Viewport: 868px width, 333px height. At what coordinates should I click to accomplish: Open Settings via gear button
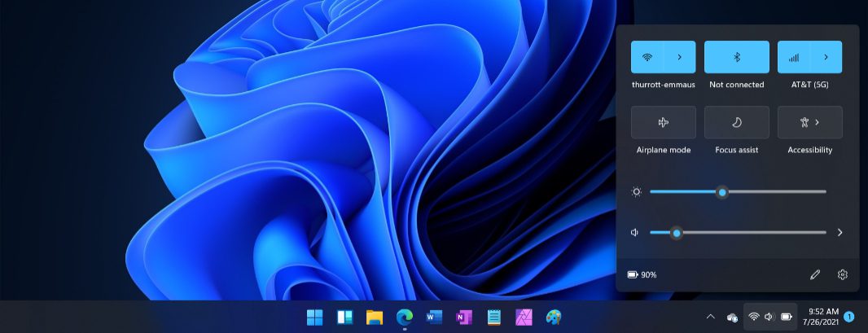tap(843, 275)
